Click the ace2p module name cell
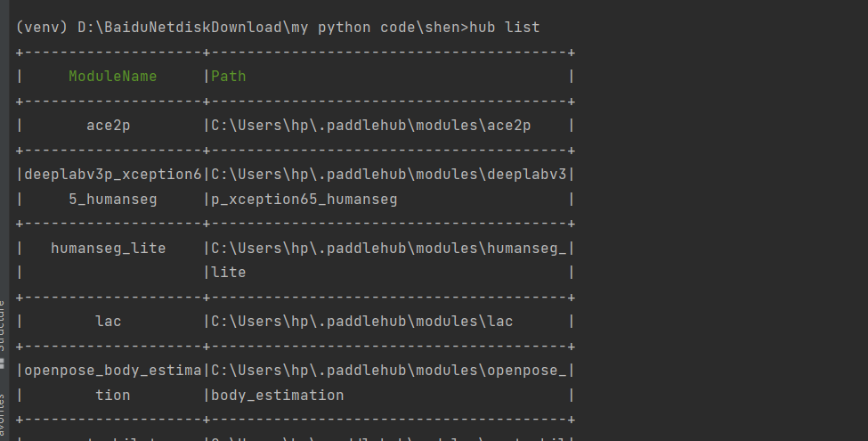 pyautogui.click(x=109, y=126)
